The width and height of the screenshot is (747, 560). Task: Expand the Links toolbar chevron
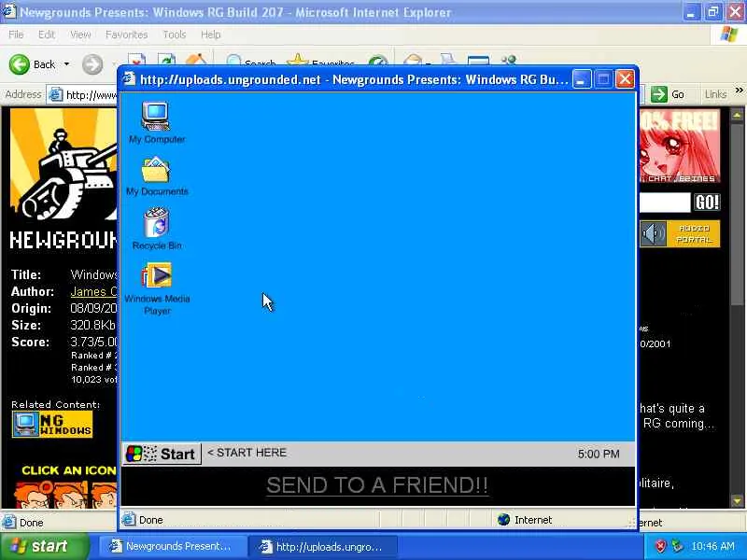(739, 91)
